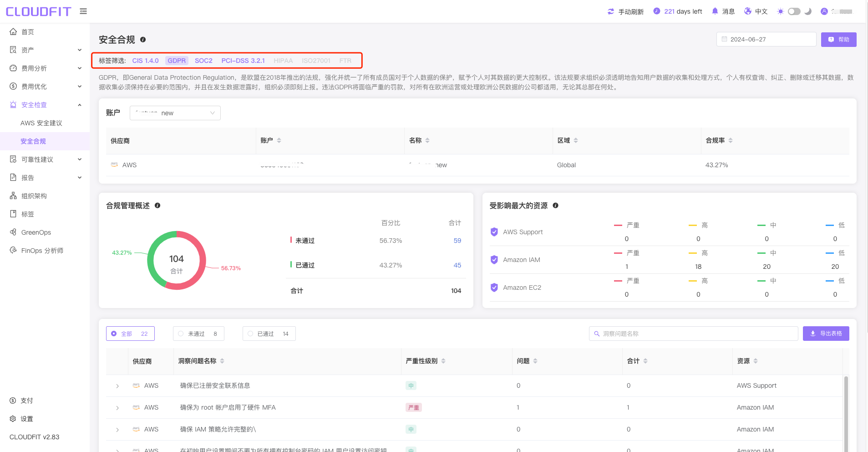Filter by SOC2 tag
The width and height of the screenshot is (868, 452).
[203, 61]
